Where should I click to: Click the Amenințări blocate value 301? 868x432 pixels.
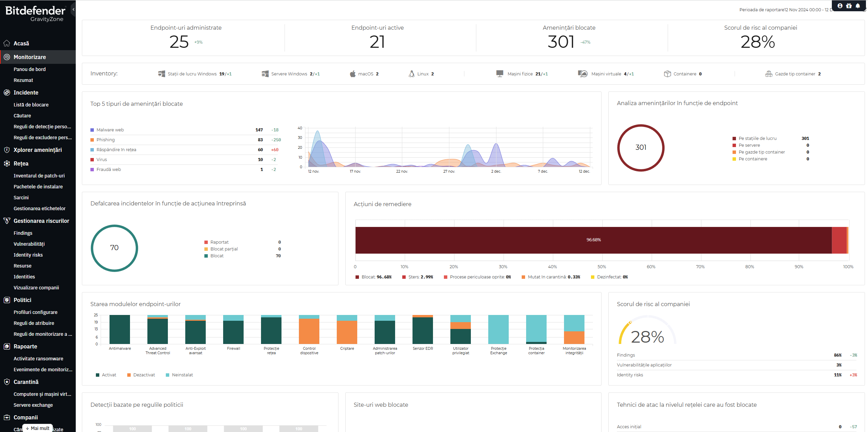[561, 42]
